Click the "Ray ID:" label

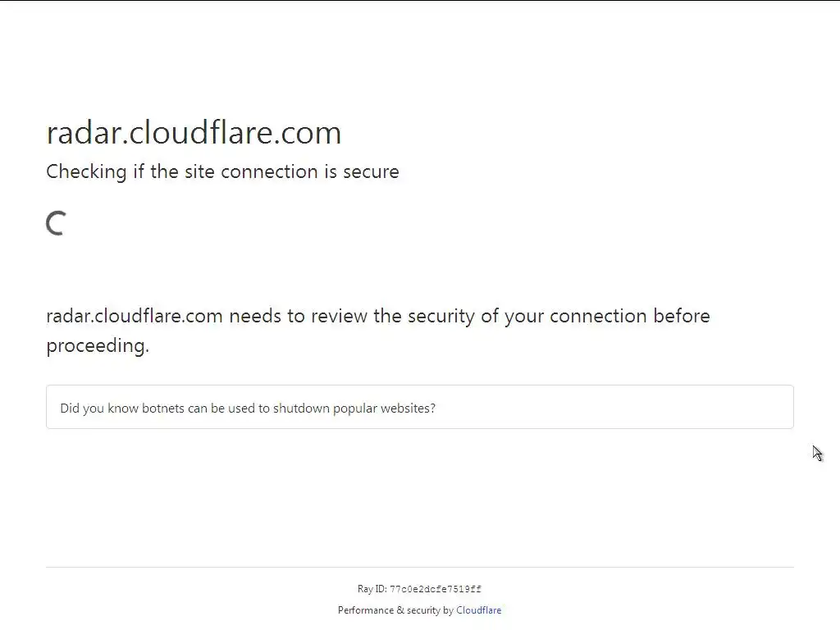372,589
